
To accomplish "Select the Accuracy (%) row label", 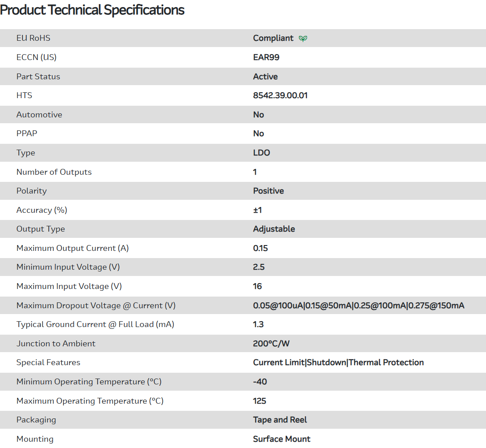I will tap(42, 210).
